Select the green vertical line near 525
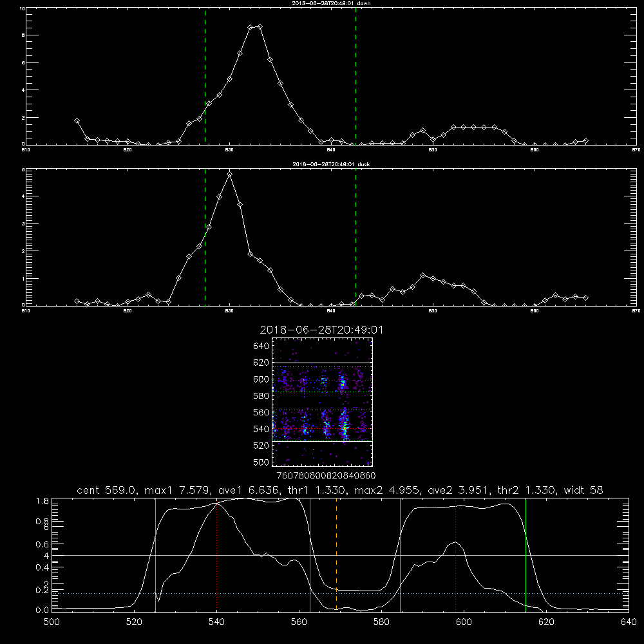Image resolution: width=644 pixels, height=644 pixels. pyautogui.click(x=155, y=554)
